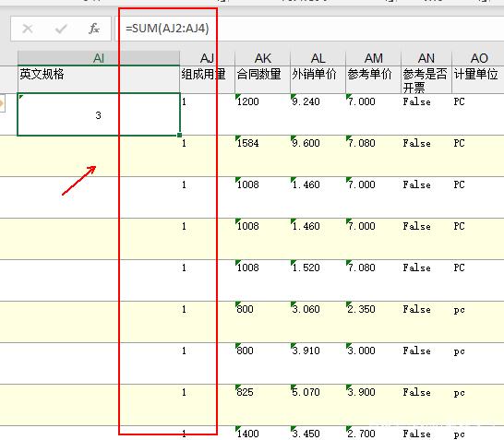
Task: Click reference price cell 2.350
Action: click(373, 322)
